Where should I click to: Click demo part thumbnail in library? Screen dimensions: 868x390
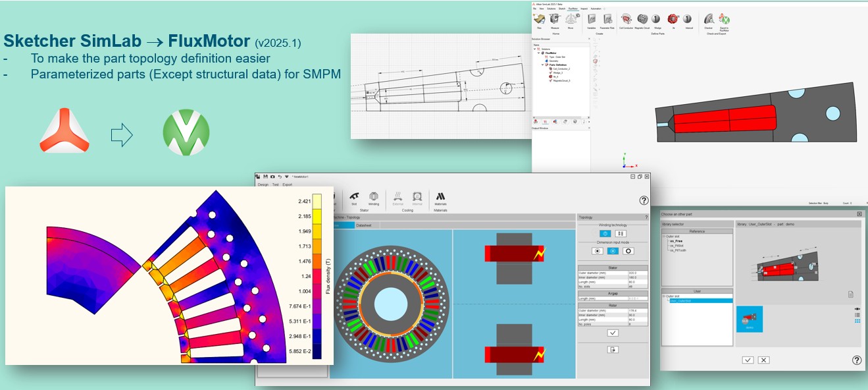pyautogui.click(x=750, y=319)
